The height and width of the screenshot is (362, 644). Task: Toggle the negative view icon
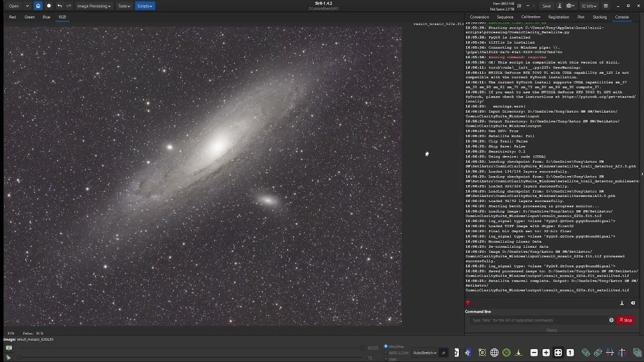pos(456,353)
